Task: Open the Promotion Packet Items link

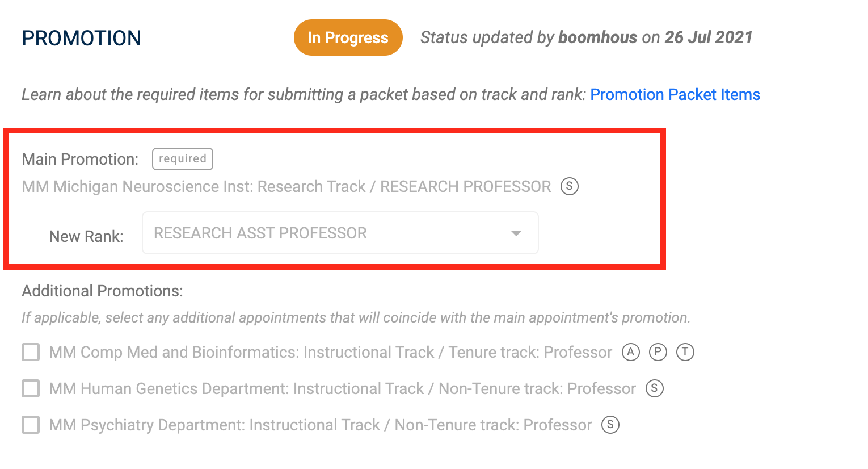Action: point(675,94)
